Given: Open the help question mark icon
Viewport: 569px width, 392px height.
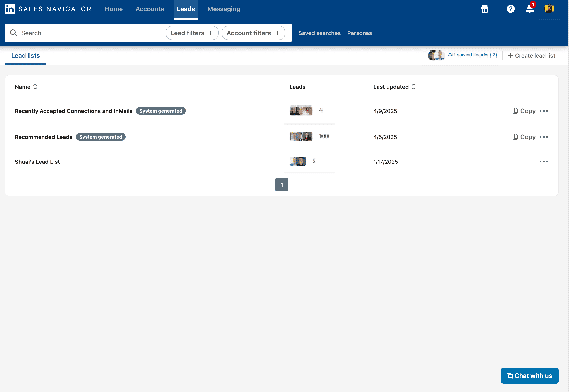Looking at the screenshot, I should click(511, 9).
